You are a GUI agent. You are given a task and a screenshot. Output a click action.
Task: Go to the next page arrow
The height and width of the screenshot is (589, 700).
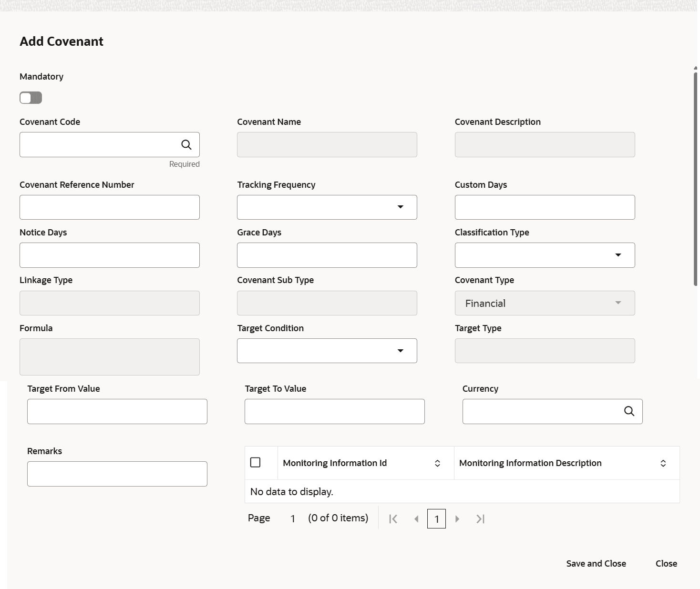coord(457,519)
